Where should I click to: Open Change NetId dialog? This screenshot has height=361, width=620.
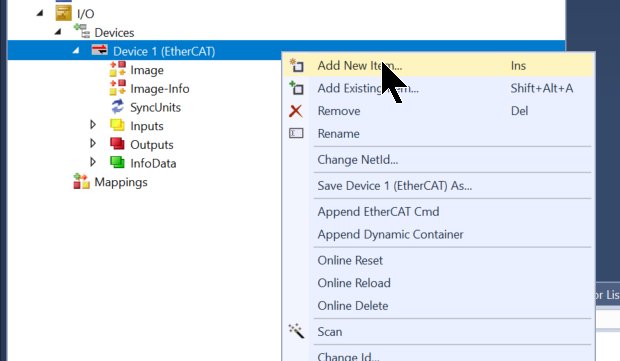pos(439,160)
